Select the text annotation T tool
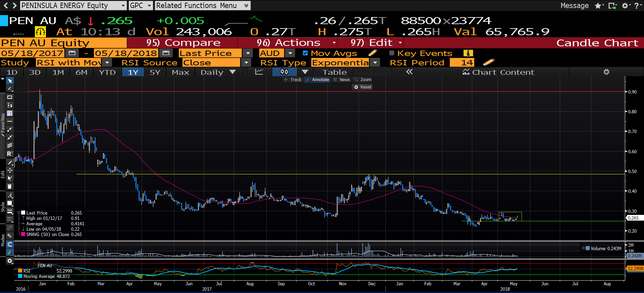Viewport: 644px width, 293px height. (10, 113)
